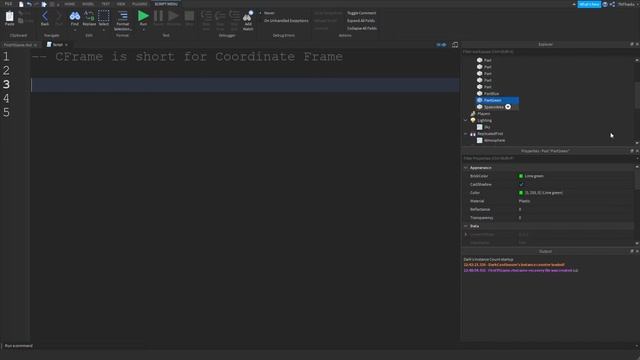Click the SpawnArea insert plus circle
640x360 pixels.
click(x=508, y=107)
